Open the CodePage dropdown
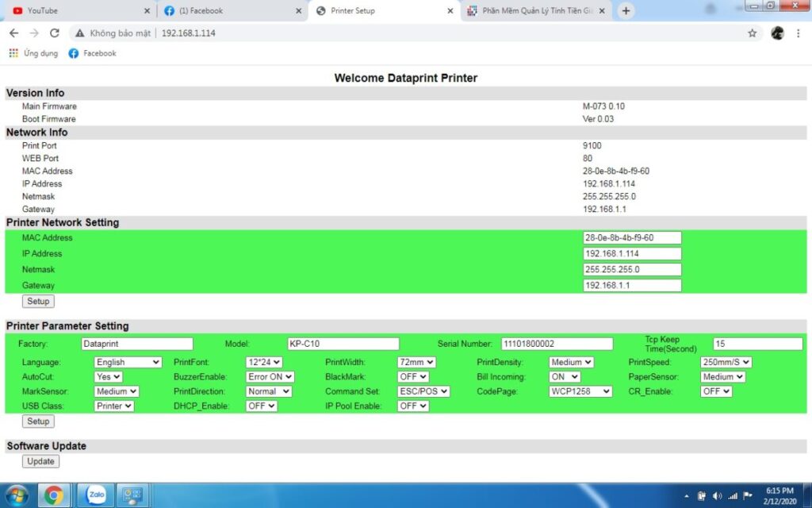Viewport: 812px width, 508px height. (x=580, y=391)
